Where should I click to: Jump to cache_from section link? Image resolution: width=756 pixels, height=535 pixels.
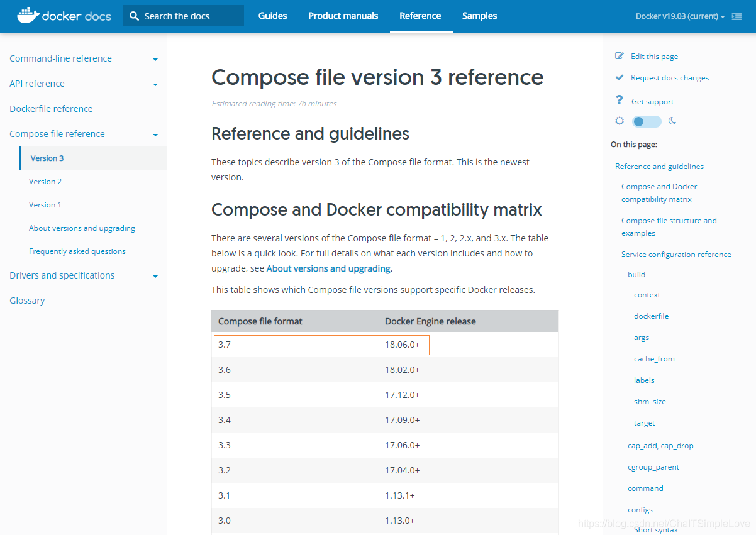tap(654, 359)
